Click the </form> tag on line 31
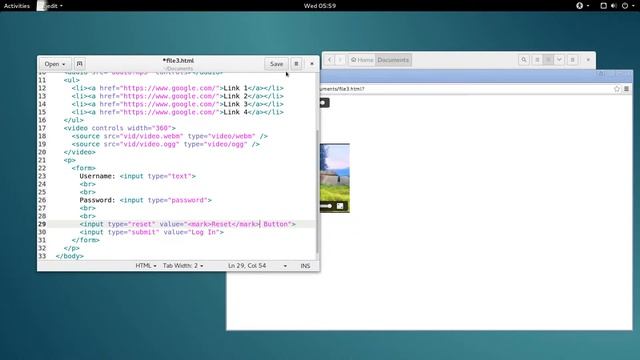The height and width of the screenshot is (360, 640). click(x=86, y=240)
